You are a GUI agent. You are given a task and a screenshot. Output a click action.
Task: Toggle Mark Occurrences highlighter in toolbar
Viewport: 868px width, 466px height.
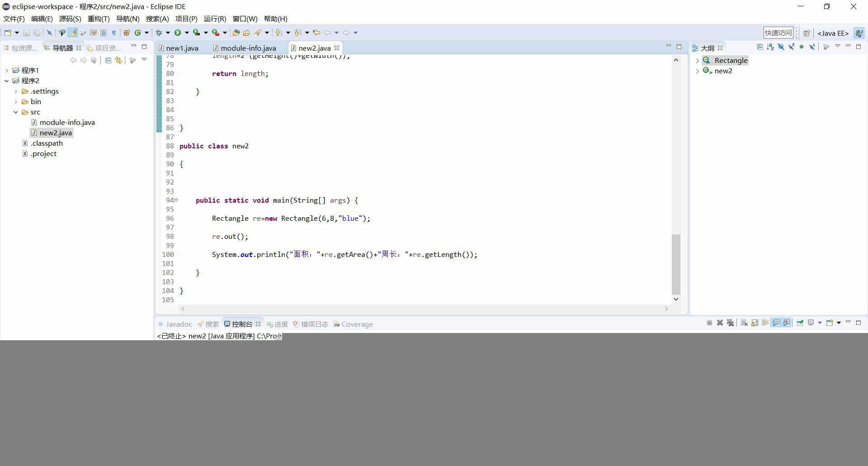[72, 33]
